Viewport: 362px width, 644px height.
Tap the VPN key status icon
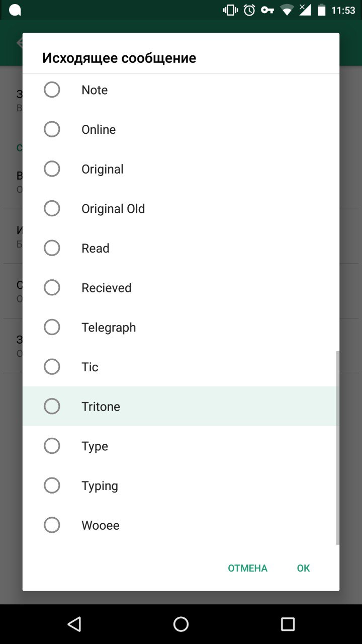point(267,10)
